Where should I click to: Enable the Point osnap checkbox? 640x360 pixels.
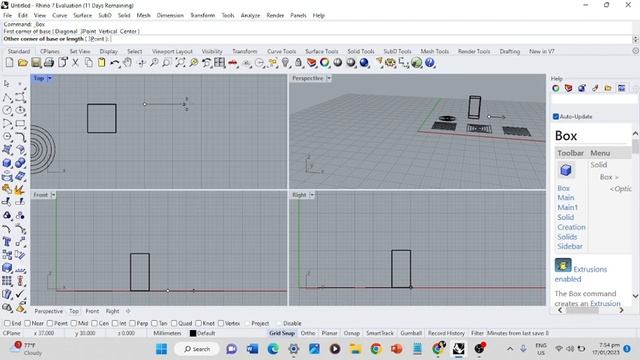coord(50,323)
